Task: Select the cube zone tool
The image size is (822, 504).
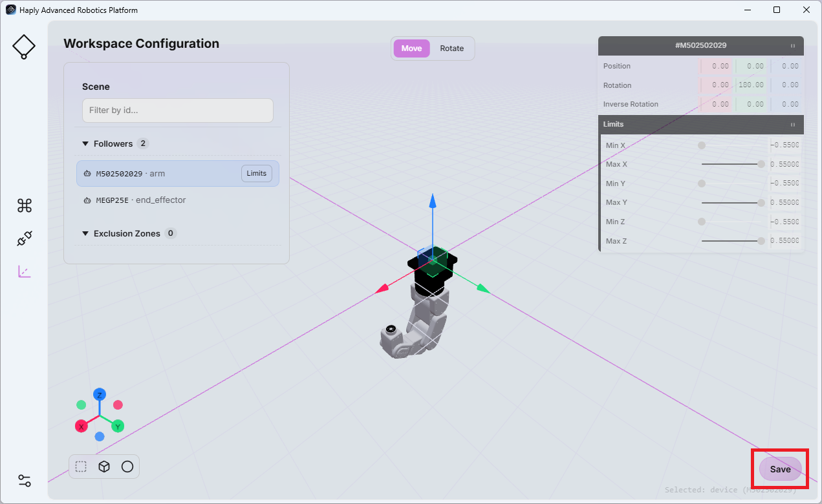Action: [104, 467]
